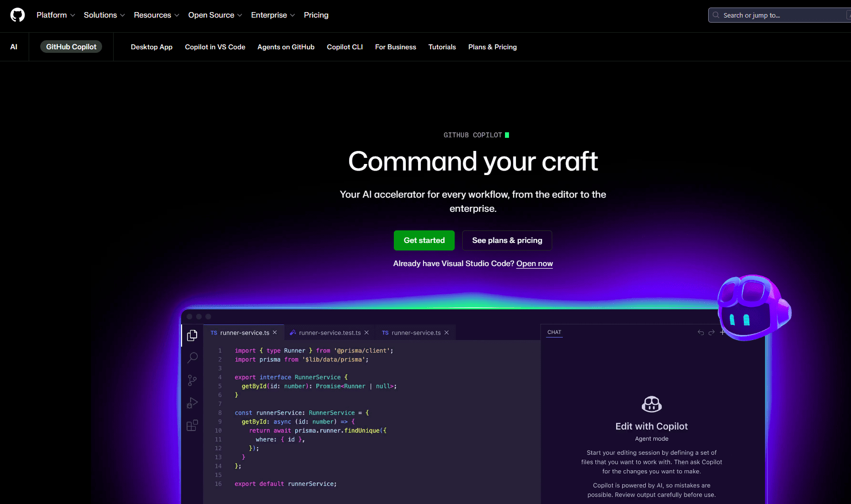Click the search magnifier icon in header
The image size is (851, 504).
click(x=716, y=15)
